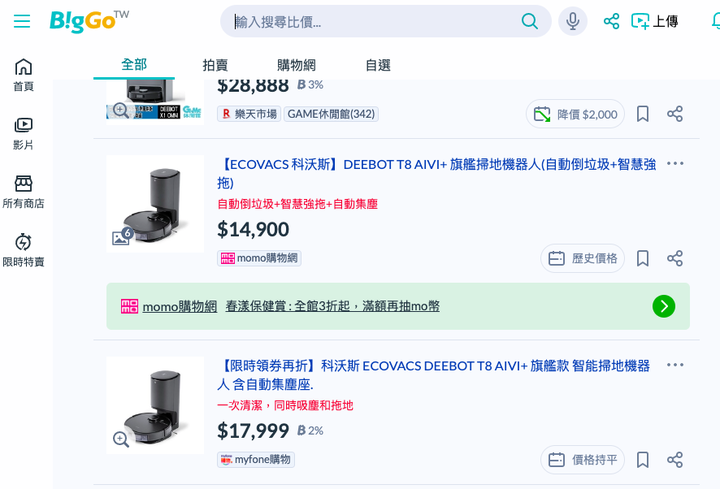Open the 限時領券再折 DEEBOT T8 title
Viewport: 720px width, 489px height.
433,375
